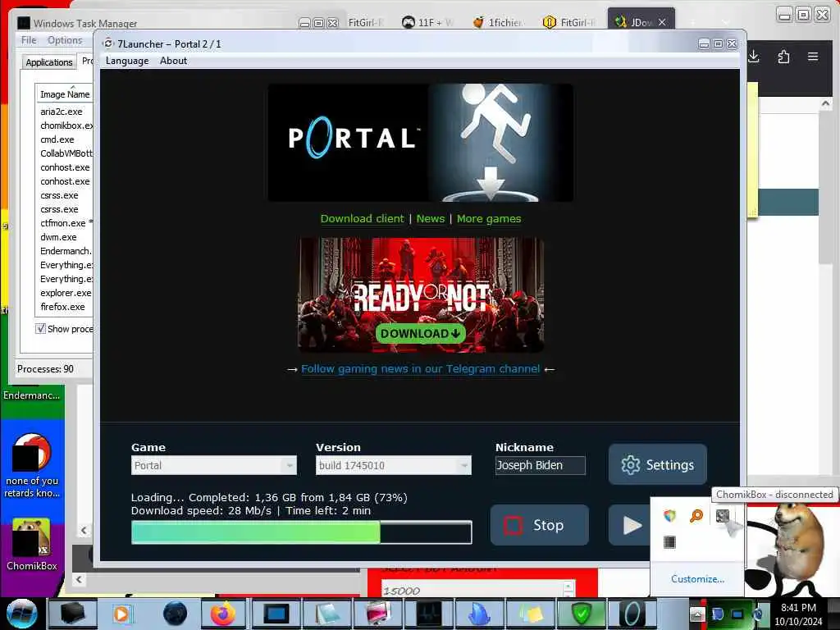Open Sticky Notes taskbar icon
The image size is (840, 630).
tap(531, 614)
